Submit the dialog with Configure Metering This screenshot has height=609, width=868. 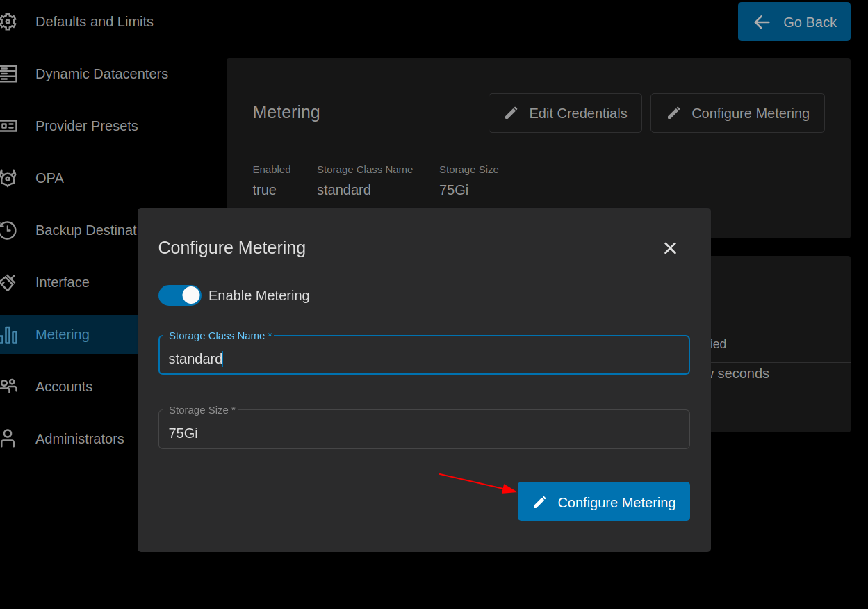click(603, 501)
